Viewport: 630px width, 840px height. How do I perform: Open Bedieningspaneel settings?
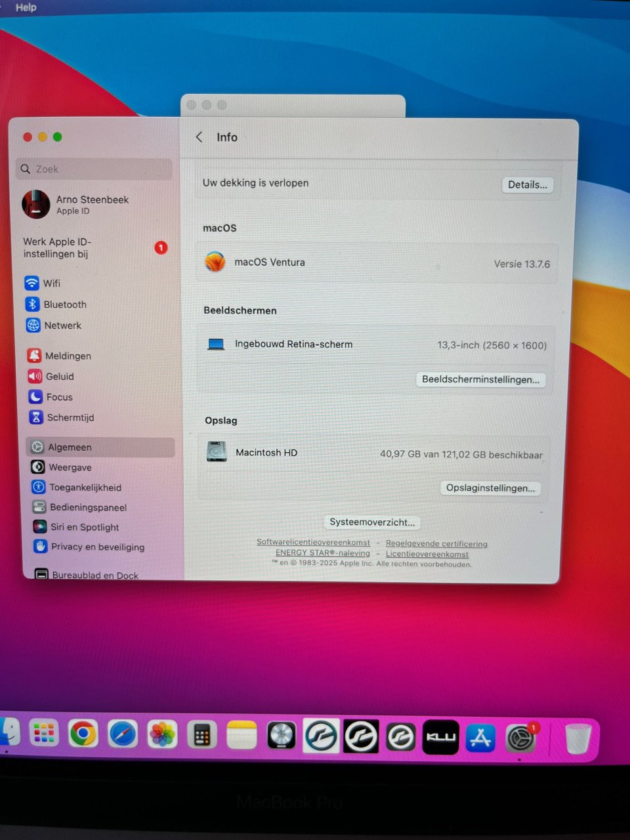pos(80,507)
